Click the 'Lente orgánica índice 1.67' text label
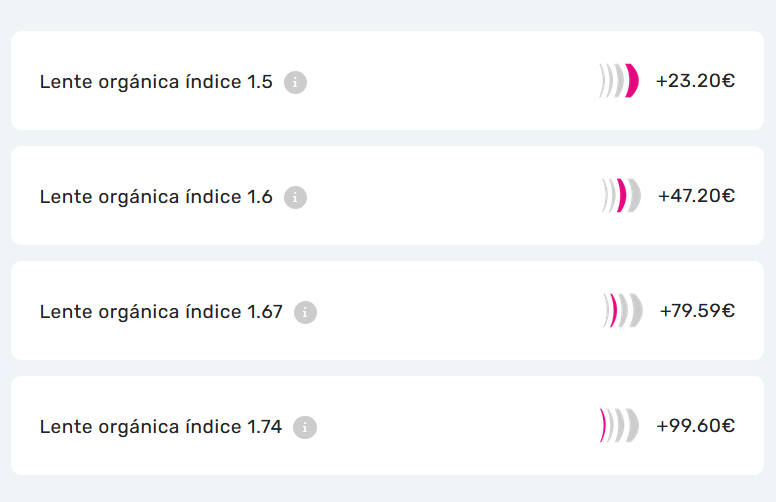 coord(161,312)
